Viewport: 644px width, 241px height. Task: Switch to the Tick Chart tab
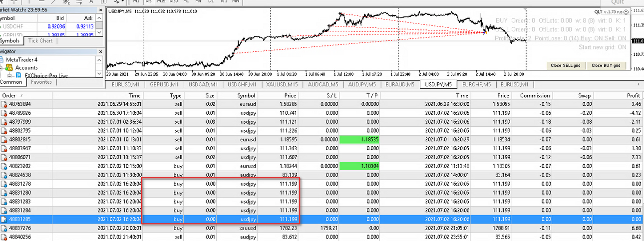(x=40, y=41)
